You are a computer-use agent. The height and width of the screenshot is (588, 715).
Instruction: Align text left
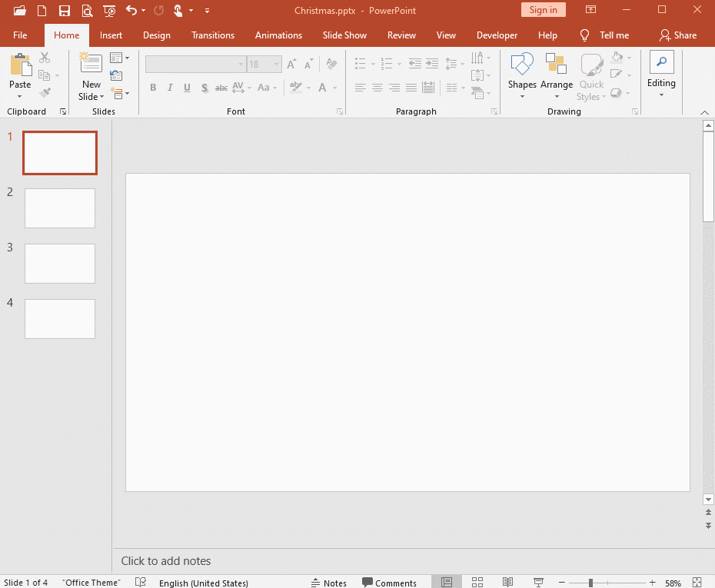361,88
